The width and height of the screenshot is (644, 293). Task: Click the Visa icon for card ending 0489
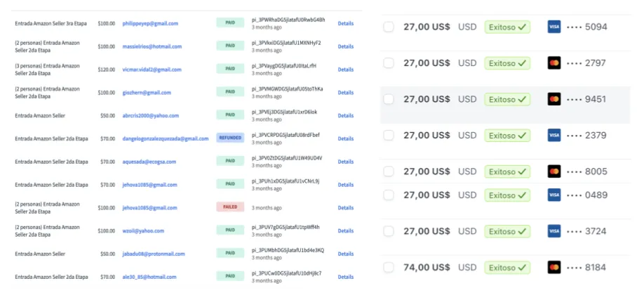click(x=554, y=194)
